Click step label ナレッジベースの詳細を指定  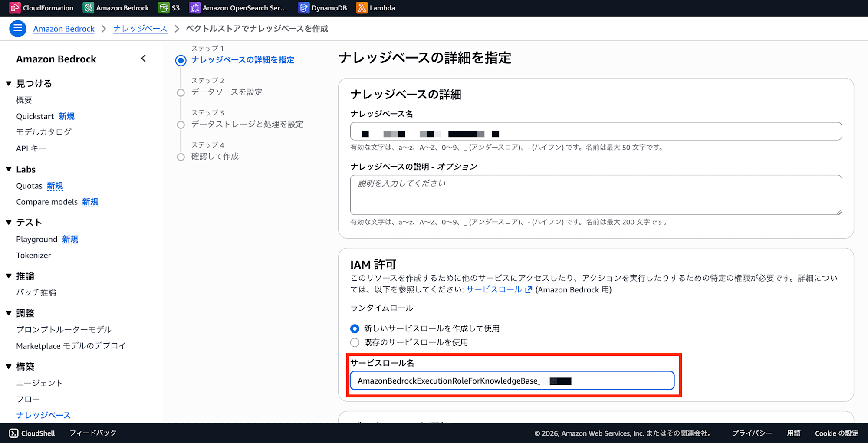click(x=243, y=60)
